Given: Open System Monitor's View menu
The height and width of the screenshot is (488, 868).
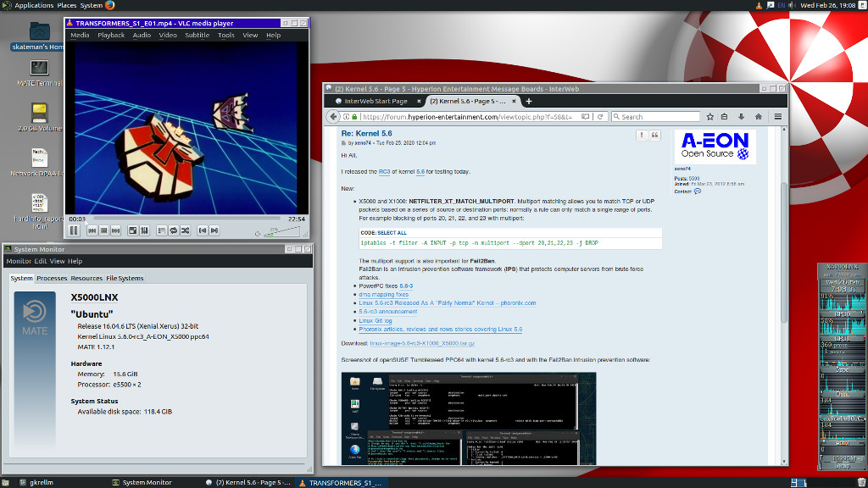Looking at the screenshot, I should pos(57,261).
